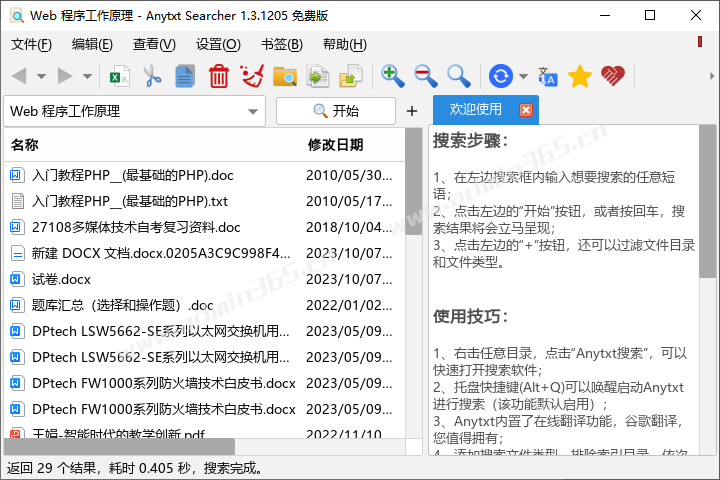Open the 书签(B) menu

pyautogui.click(x=281, y=45)
